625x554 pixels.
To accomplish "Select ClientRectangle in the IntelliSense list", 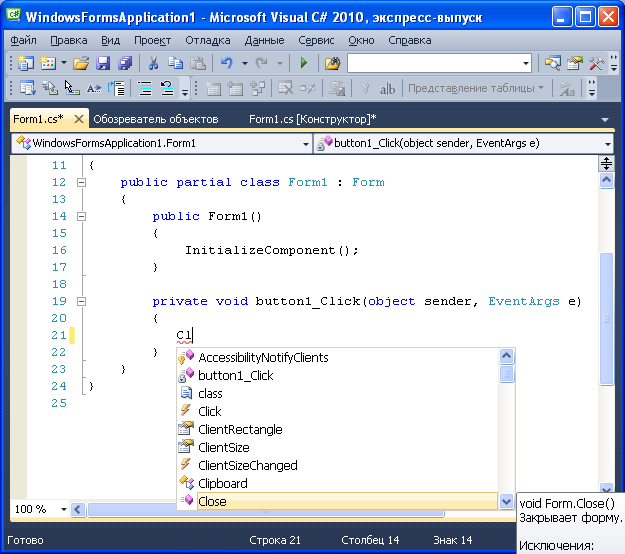I will [337, 430].
